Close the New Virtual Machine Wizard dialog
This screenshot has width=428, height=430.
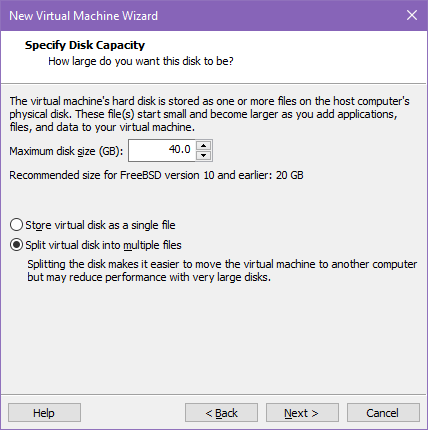pos(412,15)
